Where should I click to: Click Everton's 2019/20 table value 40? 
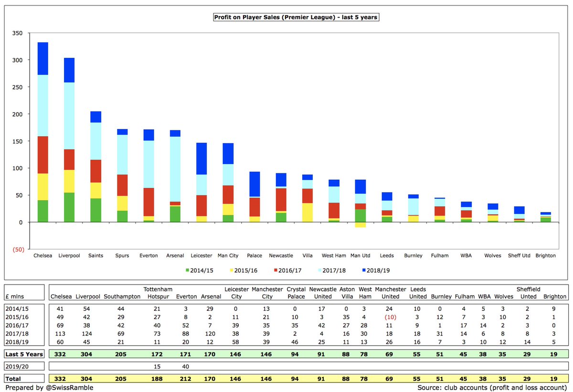[x=185, y=366]
